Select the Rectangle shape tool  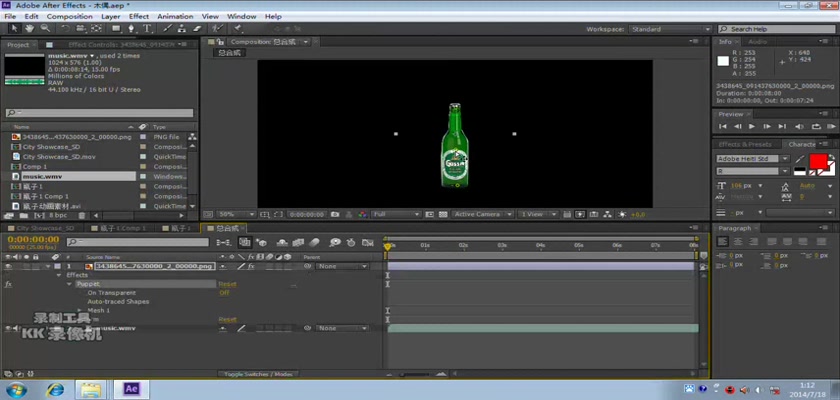[118, 29]
